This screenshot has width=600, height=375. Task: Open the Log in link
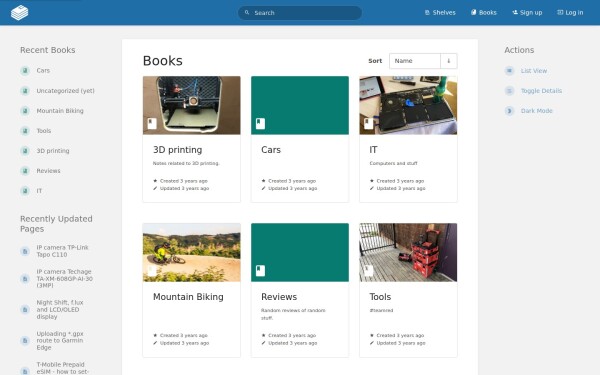(570, 13)
